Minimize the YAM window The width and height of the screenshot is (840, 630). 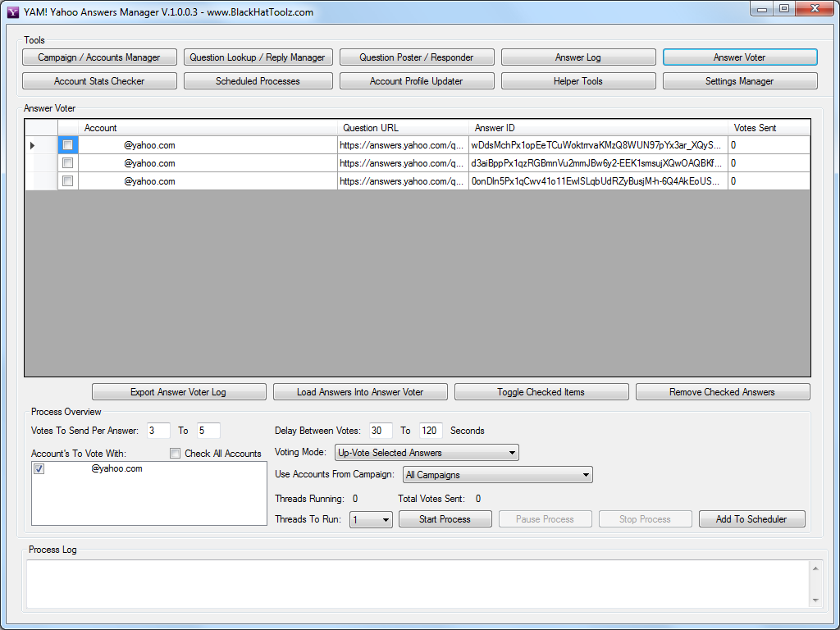762,8
